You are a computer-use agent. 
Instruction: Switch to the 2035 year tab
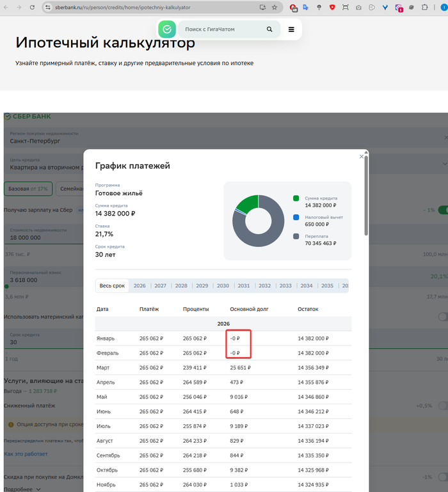click(x=327, y=286)
